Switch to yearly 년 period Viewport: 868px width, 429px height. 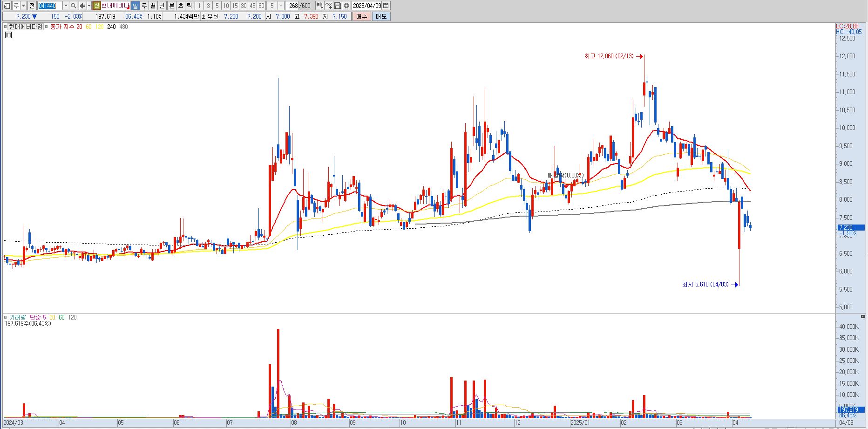pyautogui.click(x=162, y=6)
